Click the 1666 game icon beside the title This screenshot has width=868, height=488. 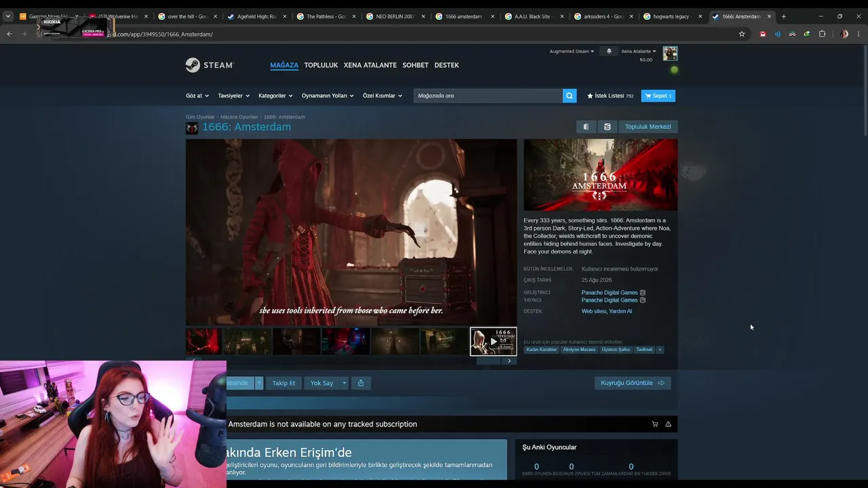pyautogui.click(x=192, y=128)
